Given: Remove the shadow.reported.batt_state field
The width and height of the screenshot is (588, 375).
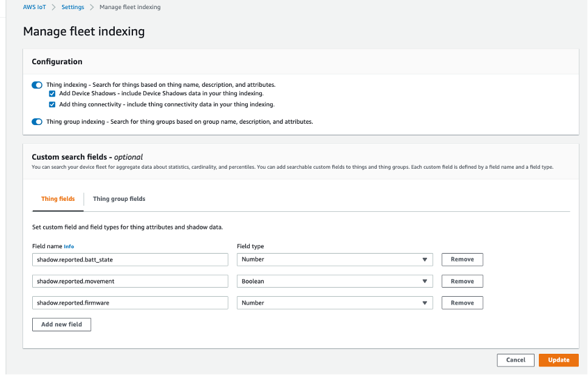Looking at the screenshot, I should pyautogui.click(x=462, y=259).
